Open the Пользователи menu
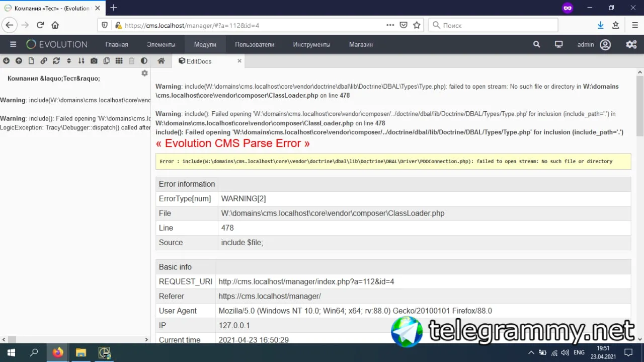Viewport: 644px width, 362px height. tap(255, 44)
